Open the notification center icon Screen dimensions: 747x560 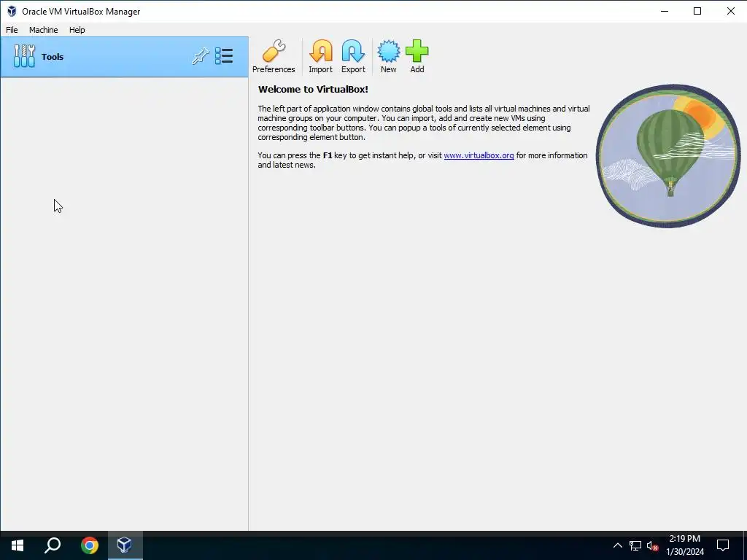pyautogui.click(x=723, y=545)
